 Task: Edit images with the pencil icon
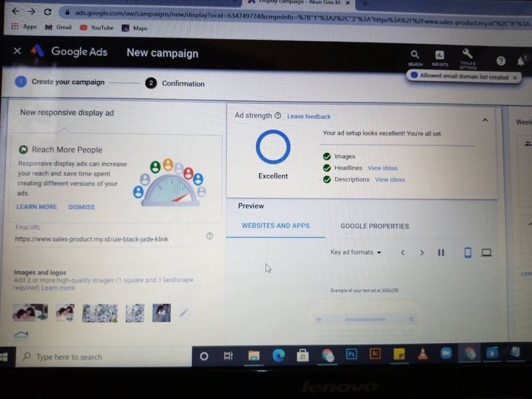[x=184, y=313]
